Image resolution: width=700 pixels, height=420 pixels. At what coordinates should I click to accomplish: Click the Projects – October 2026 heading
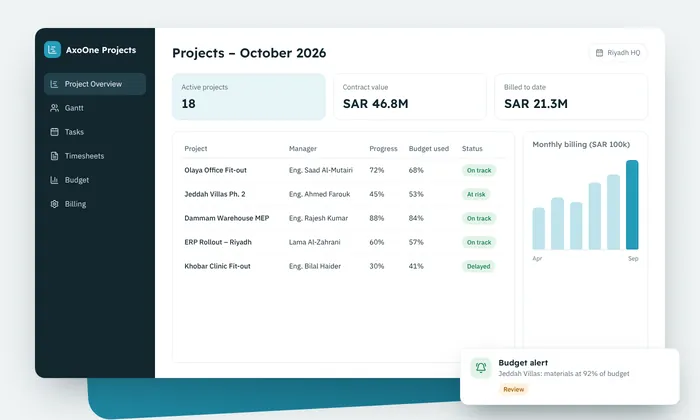coord(249,53)
